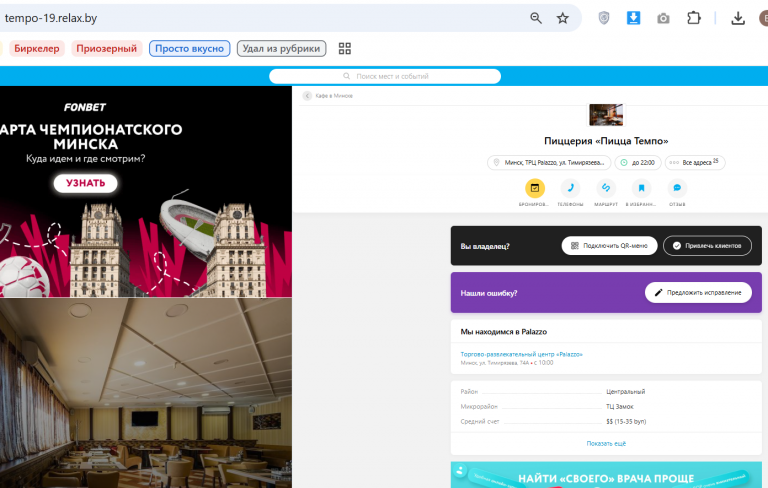Click the blue download-arrow extension icon
This screenshot has width=768, height=488.
click(x=633, y=19)
